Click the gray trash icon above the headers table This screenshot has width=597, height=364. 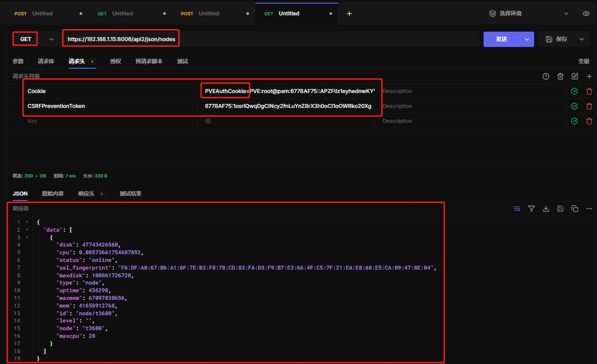point(560,76)
